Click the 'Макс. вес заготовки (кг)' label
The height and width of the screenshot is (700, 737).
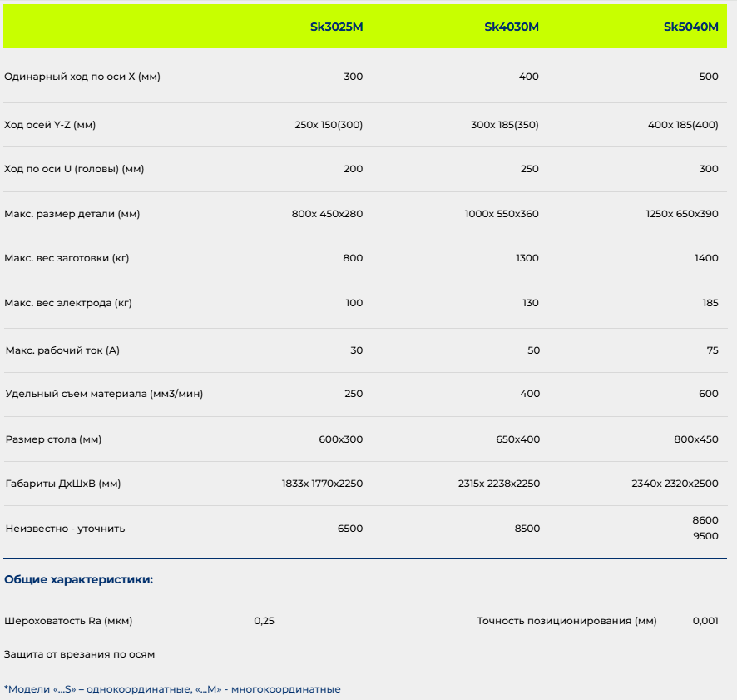pos(67,258)
